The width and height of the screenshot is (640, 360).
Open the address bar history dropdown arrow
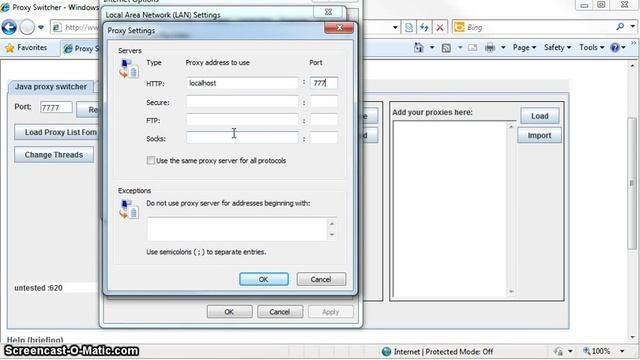tap(395, 27)
